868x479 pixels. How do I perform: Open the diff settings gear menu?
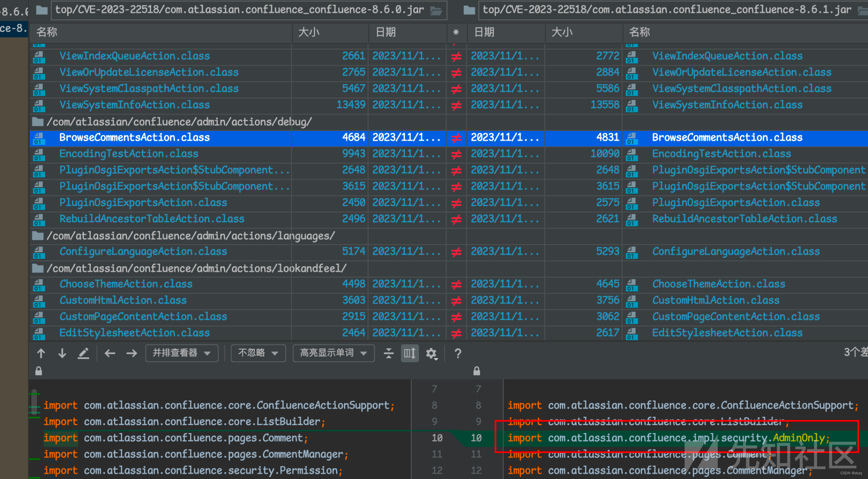(x=431, y=353)
